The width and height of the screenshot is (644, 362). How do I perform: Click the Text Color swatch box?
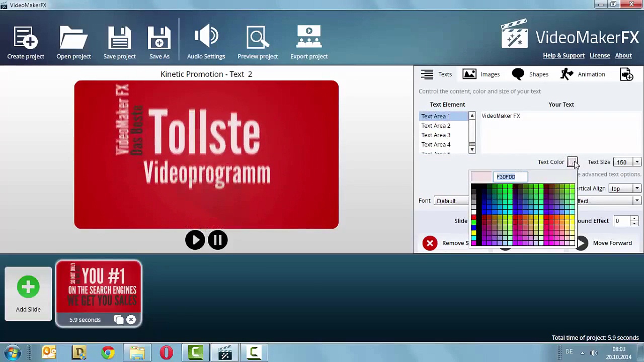(572, 162)
